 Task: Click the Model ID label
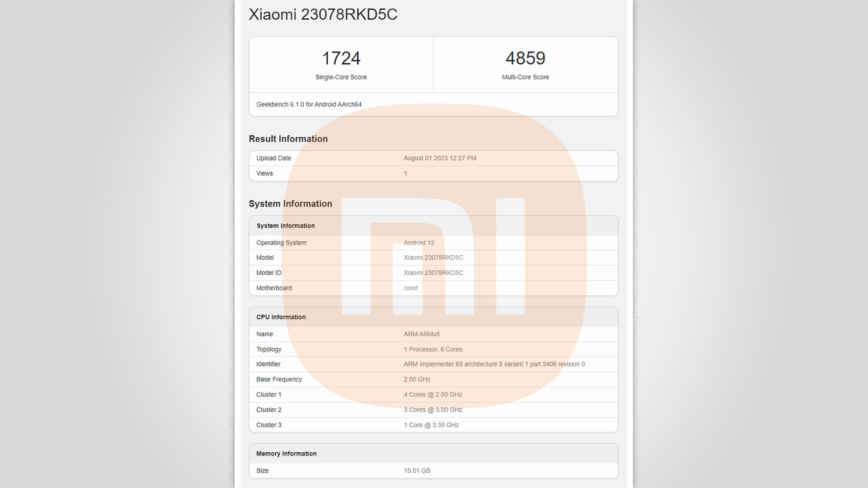[x=269, y=273]
